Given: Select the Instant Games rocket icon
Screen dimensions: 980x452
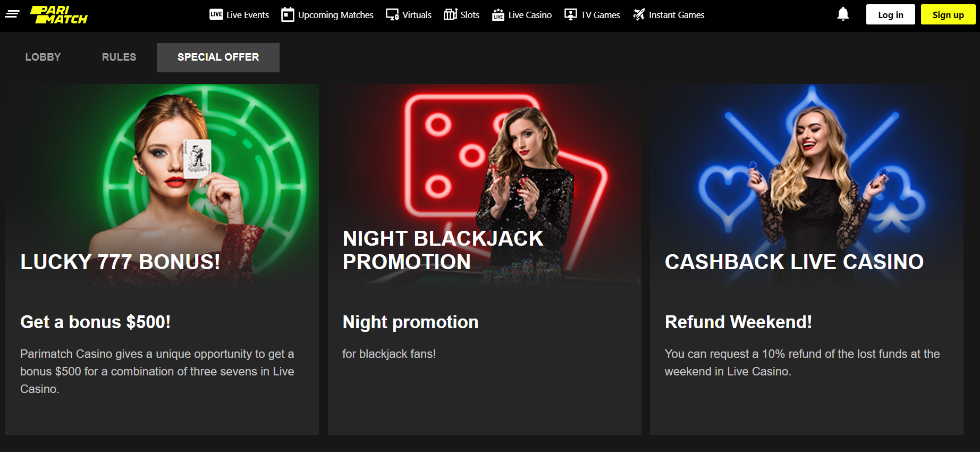Looking at the screenshot, I should (x=638, y=14).
